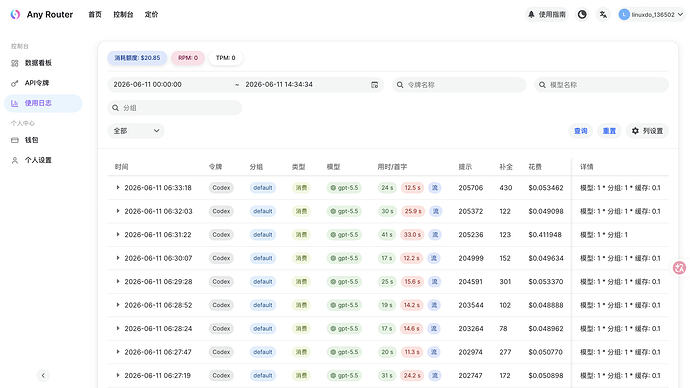Click the 查询 button
This screenshot has height=388, width=690.
pyautogui.click(x=581, y=131)
